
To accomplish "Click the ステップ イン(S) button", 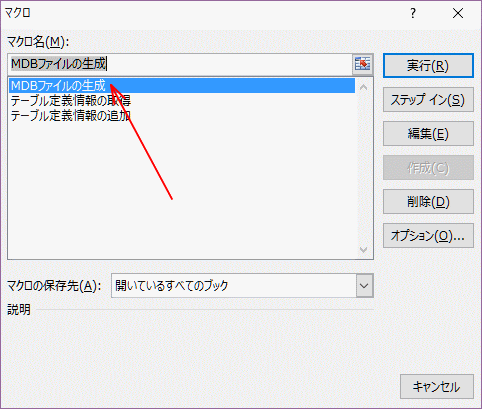I will pyautogui.click(x=428, y=100).
